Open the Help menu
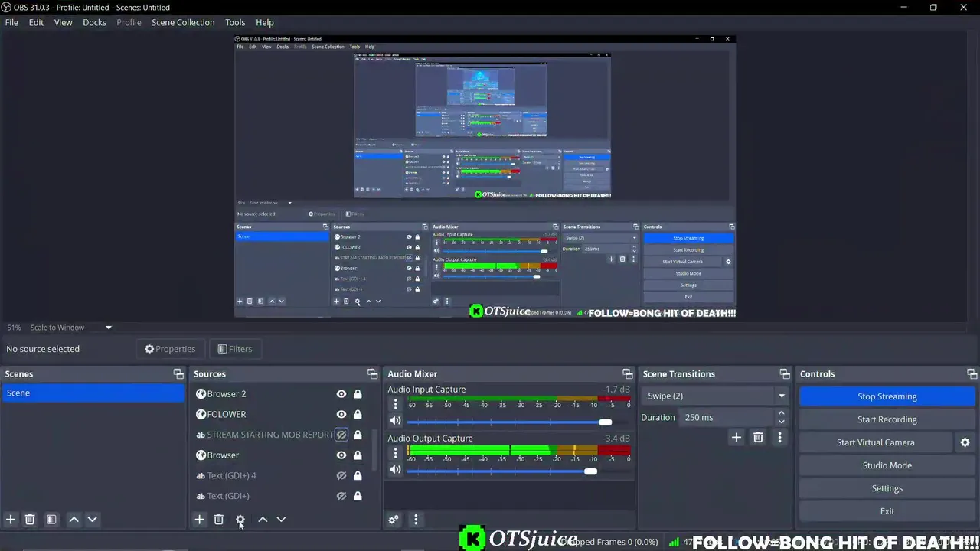This screenshot has width=980, height=551. (264, 22)
